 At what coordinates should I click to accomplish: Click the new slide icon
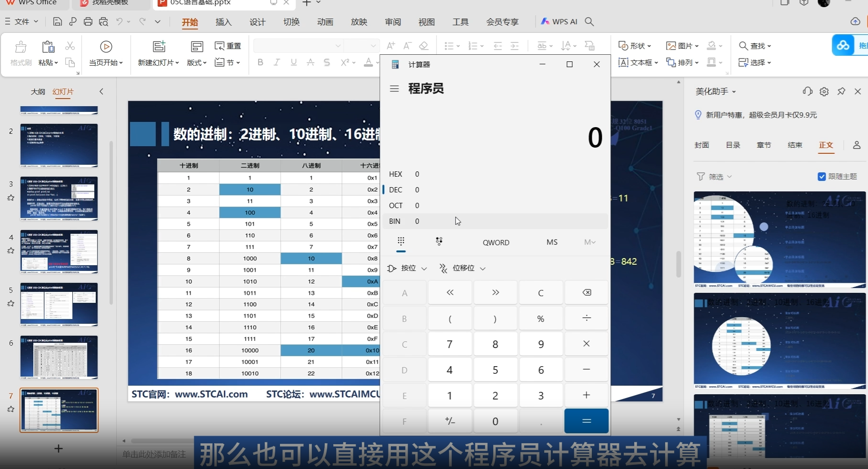(x=159, y=47)
